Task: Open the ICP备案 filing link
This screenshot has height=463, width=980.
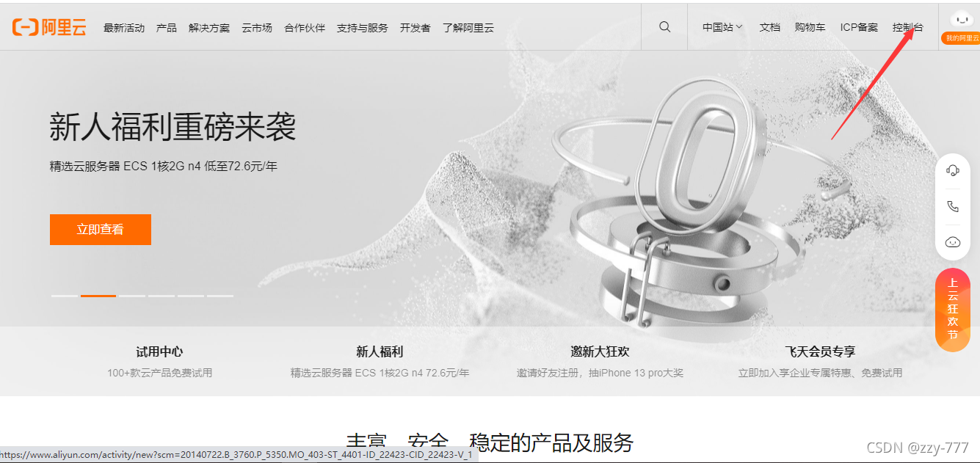Action: coord(859,26)
